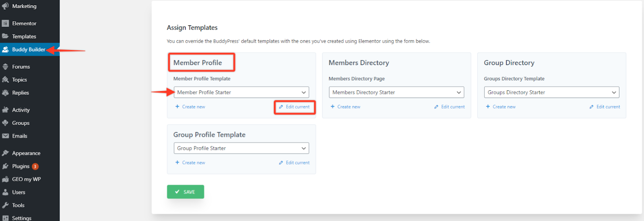The height and width of the screenshot is (221, 644).
Task: Open the Member Profile Template dropdown
Action: 241,92
